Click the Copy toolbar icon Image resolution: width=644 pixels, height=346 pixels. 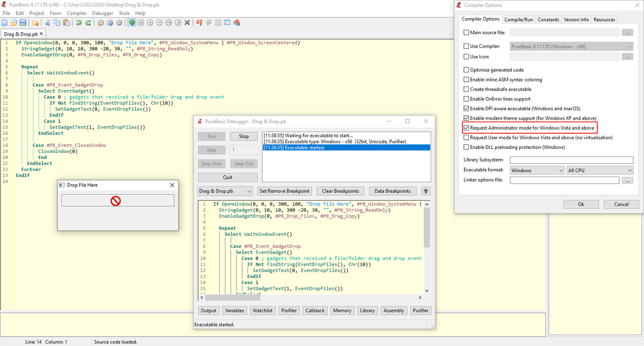[57, 23]
